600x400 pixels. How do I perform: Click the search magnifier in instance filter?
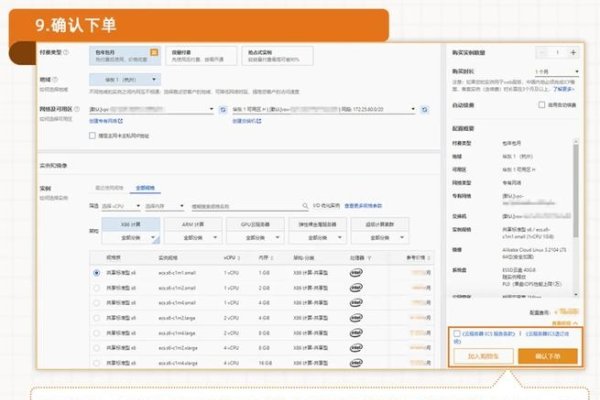pyautogui.click(x=305, y=206)
